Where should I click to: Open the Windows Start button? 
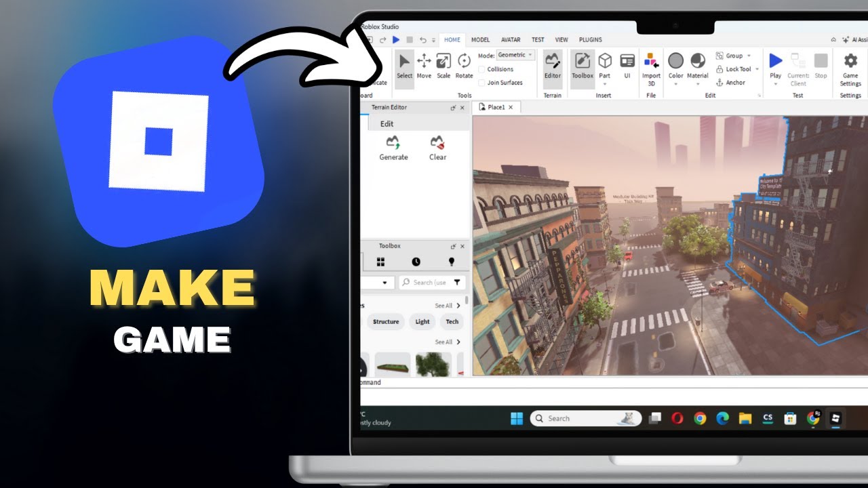(517, 418)
